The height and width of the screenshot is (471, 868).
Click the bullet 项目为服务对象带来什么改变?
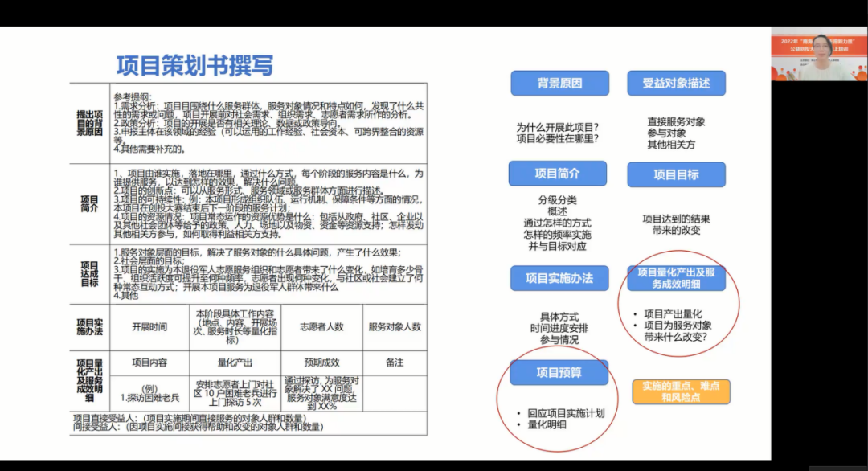678,331
